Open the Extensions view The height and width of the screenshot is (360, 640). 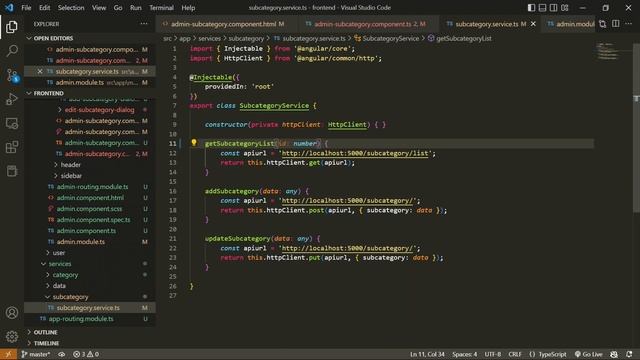click(12, 147)
